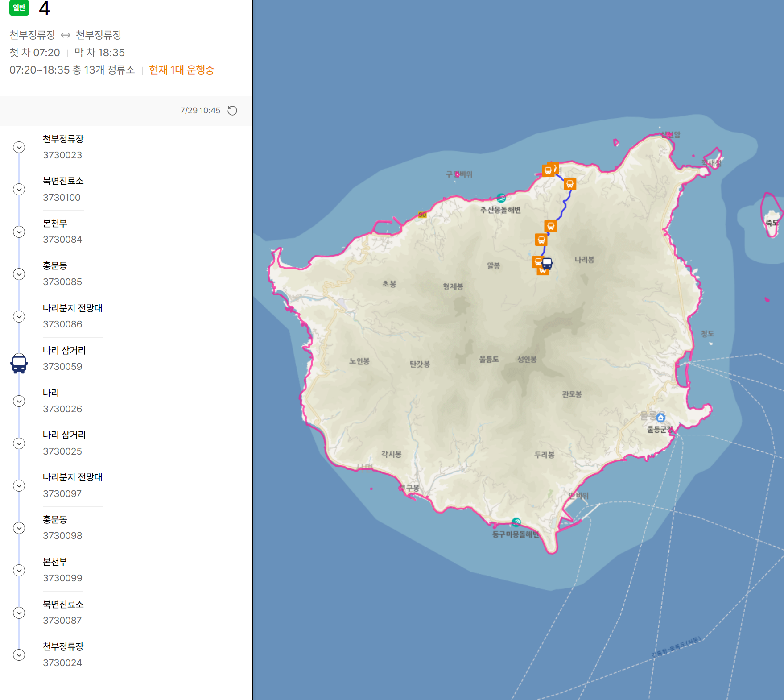
Task: Click the 알봉 map label
Action: [494, 265]
